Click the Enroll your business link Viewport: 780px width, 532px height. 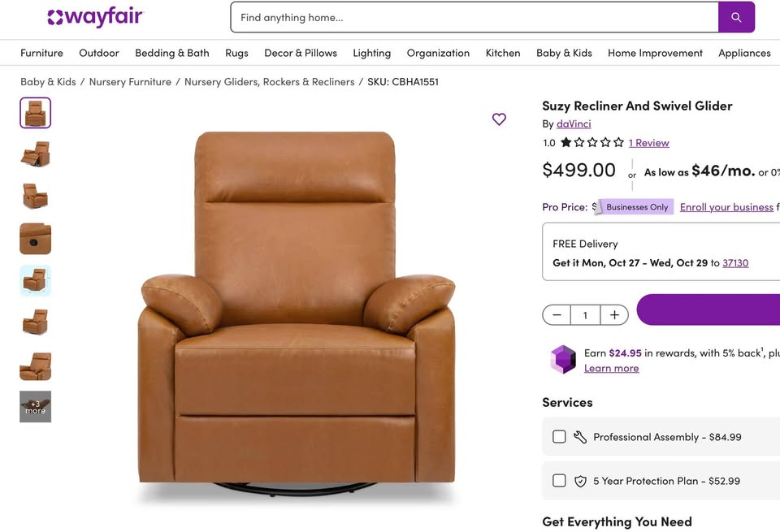pos(726,207)
